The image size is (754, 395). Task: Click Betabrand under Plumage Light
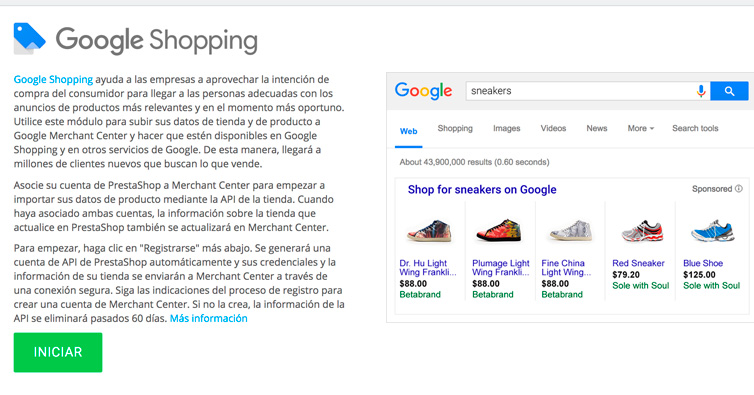click(x=492, y=294)
